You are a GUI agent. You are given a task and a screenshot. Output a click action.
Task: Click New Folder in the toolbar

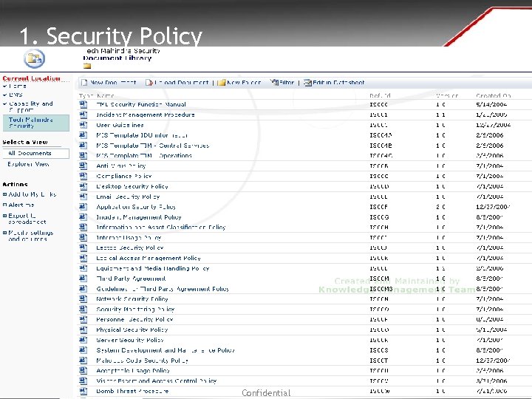coord(244,83)
